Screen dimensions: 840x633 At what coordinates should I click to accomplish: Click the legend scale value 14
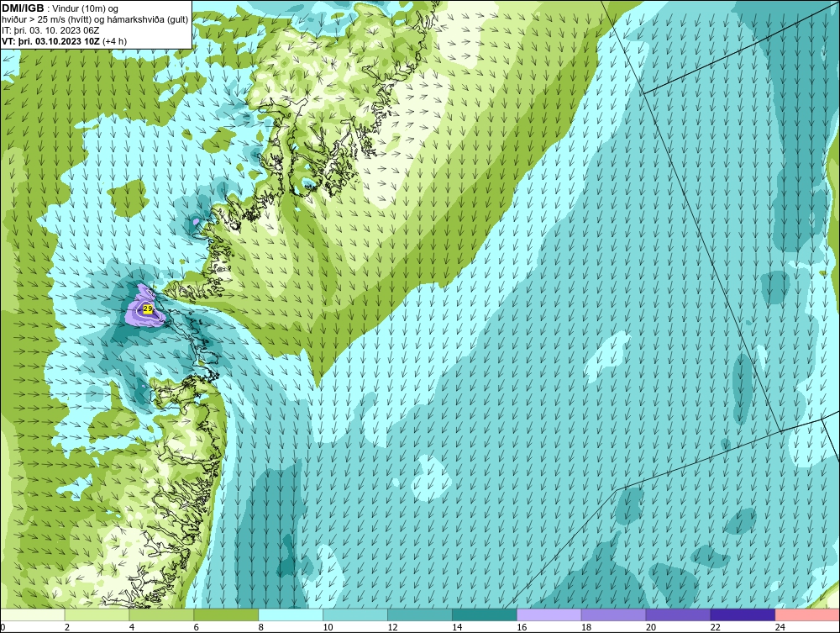point(457,627)
